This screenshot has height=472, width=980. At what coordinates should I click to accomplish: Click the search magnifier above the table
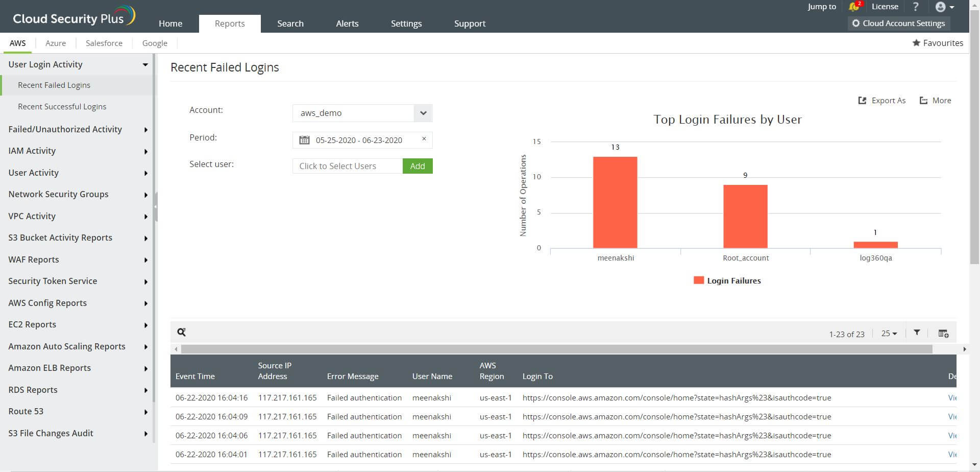click(182, 332)
